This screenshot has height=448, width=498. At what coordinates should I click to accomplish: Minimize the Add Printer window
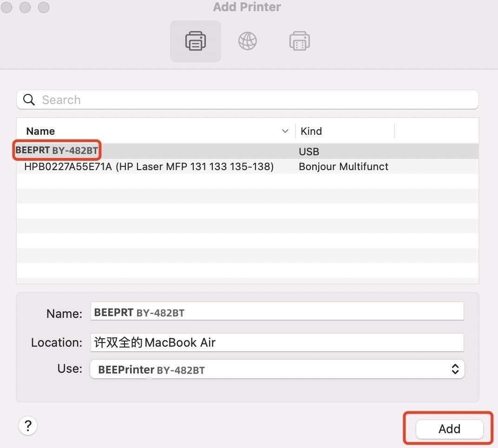tap(25, 7)
